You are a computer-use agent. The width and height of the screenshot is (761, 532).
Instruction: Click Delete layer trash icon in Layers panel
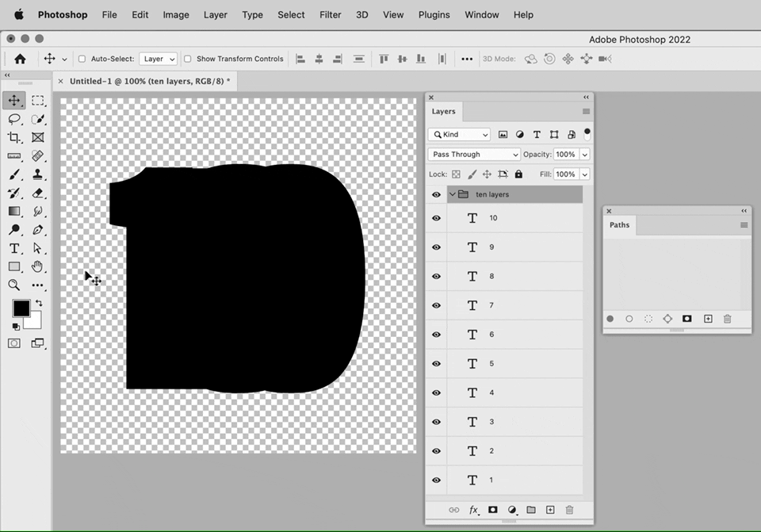[x=569, y=510]
